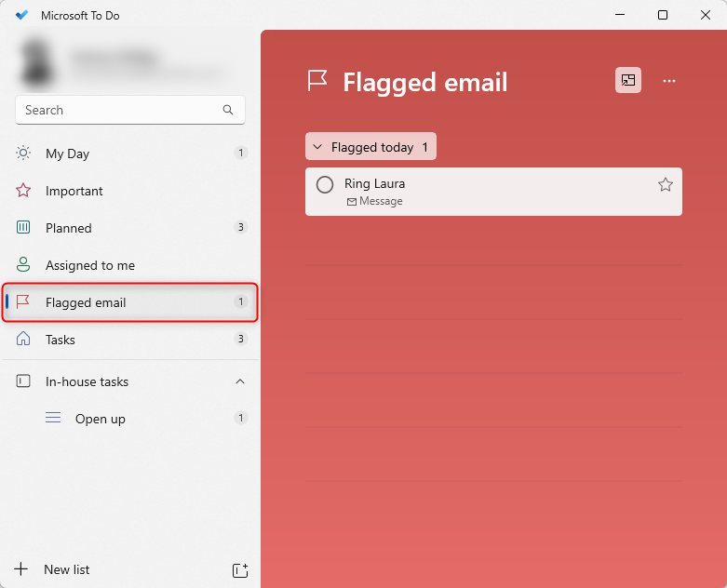Minimize the Microsoft To Do window

(x=620, y=15)
